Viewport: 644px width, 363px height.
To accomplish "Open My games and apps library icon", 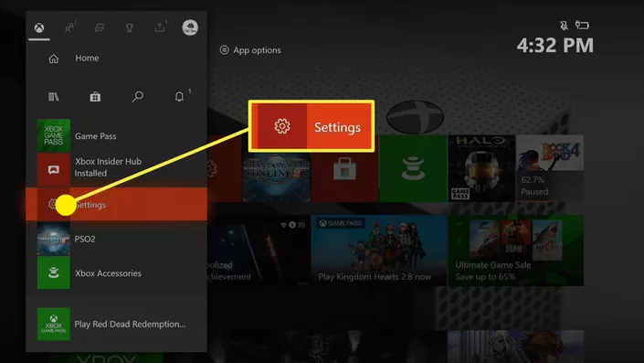I will [53, 97].
